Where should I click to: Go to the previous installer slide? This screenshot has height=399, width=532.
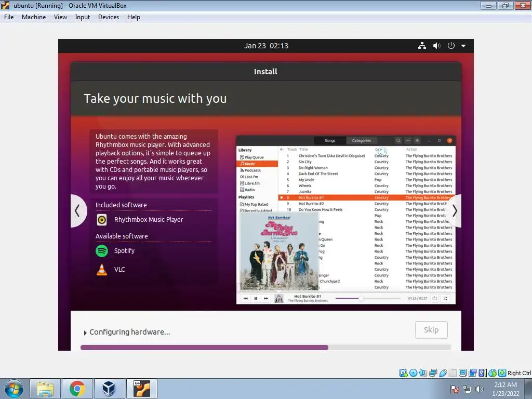[78, 211]
